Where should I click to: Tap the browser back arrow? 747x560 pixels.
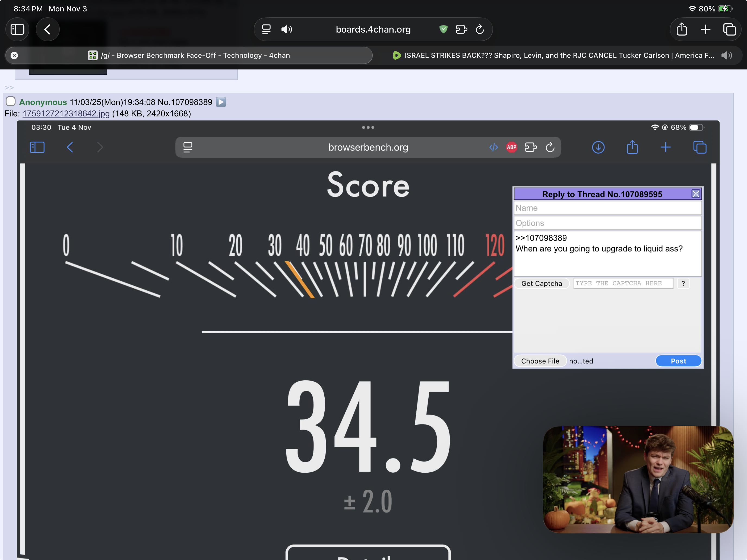click(48, 29)
